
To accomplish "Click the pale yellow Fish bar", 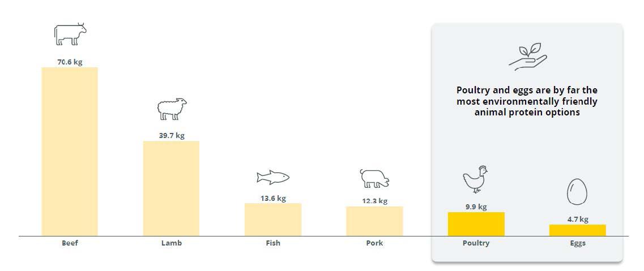I will pos(273,220).
